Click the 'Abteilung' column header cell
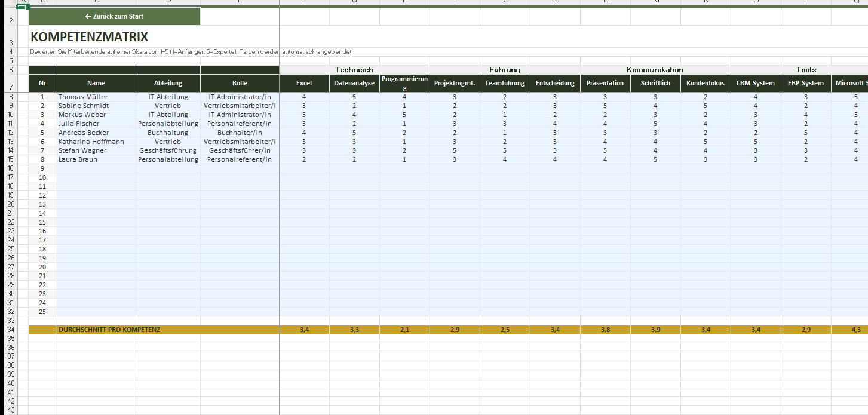The image size is (868, 415). tap(168, 83)
